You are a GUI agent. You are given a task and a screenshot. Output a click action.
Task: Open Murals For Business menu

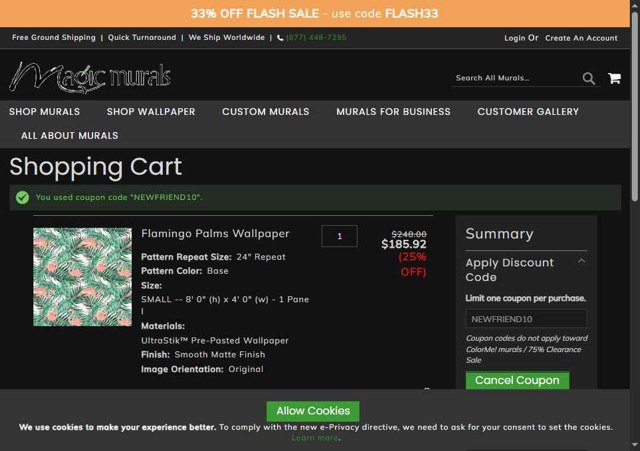point(393,111)
